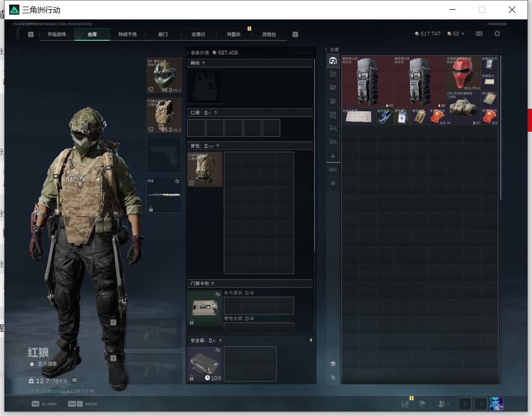
Task: Select the blue phone item in warehouse
Action: [385, 116]
